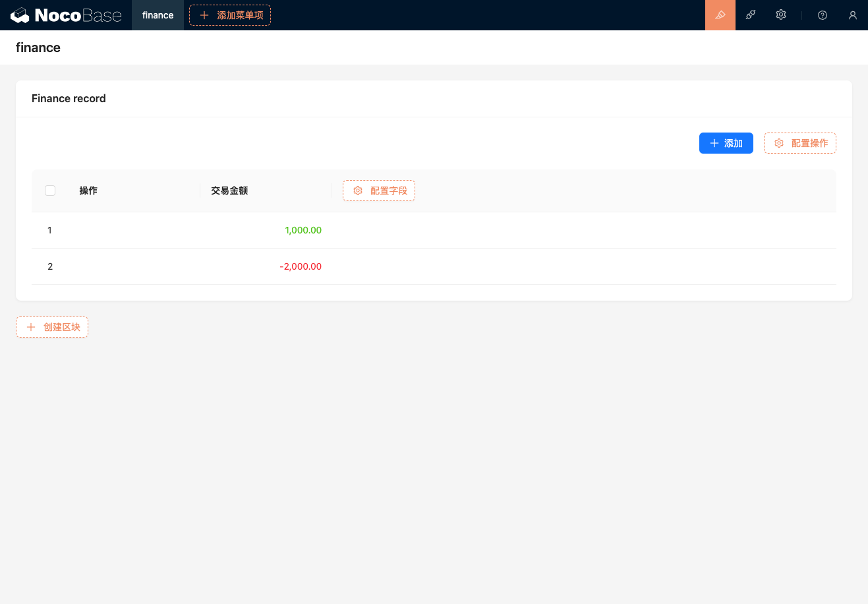Click the 交易金额 column header
868x604 pixels.
pos(229,191)
